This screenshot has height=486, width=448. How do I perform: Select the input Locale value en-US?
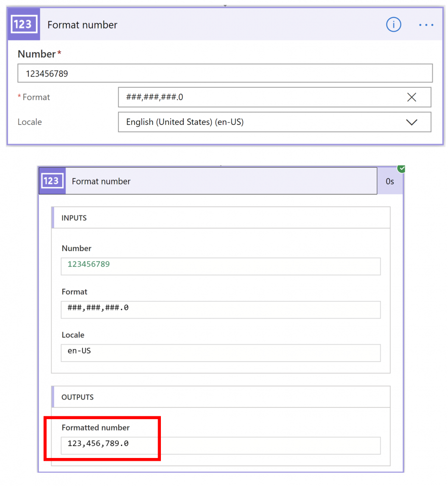coord(221,353)
